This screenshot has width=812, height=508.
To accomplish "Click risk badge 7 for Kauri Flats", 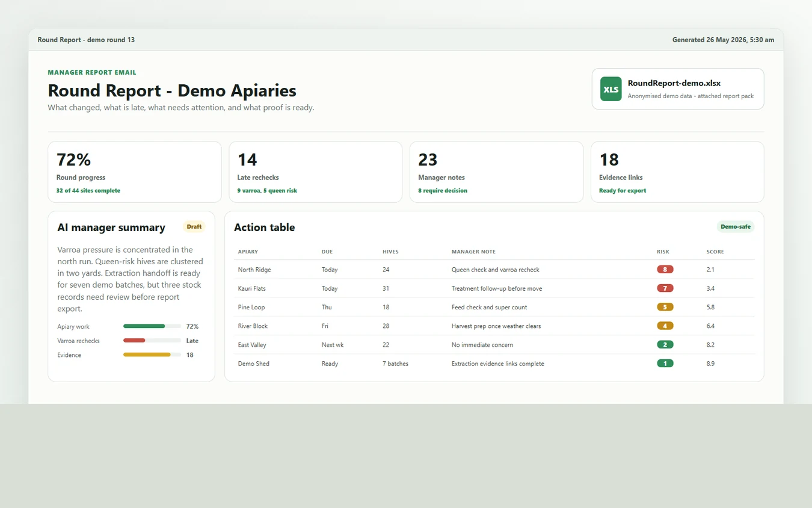I will 665,288.
